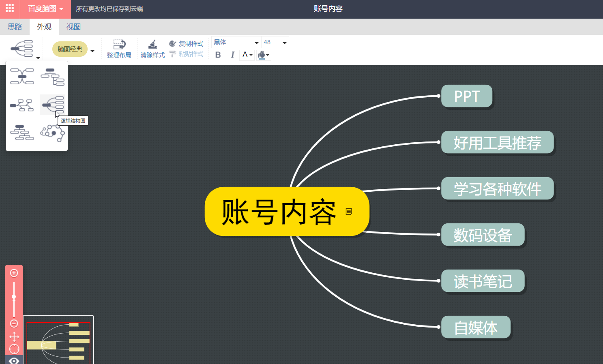
Task: Open the background fill color picker
Action: 264,55
